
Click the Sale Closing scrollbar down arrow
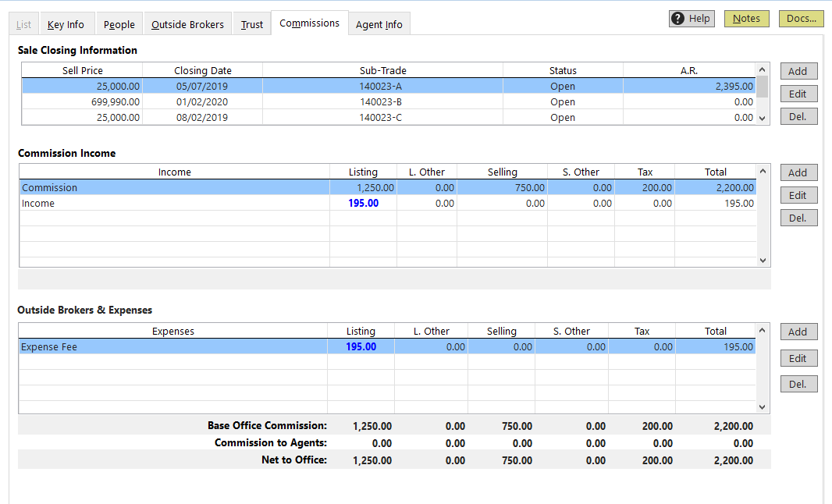pos(763,118)
